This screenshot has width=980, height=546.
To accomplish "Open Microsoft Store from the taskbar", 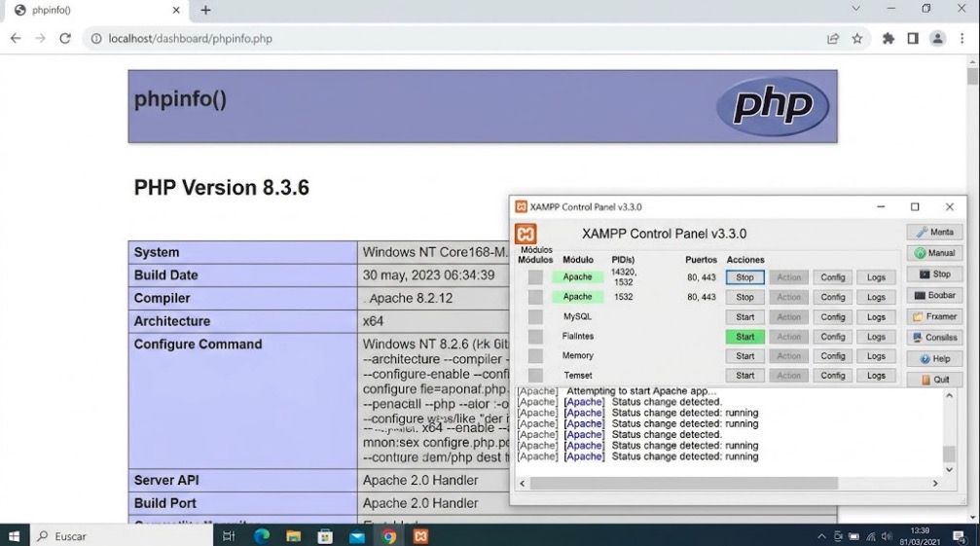I will (x=325, y=536).
